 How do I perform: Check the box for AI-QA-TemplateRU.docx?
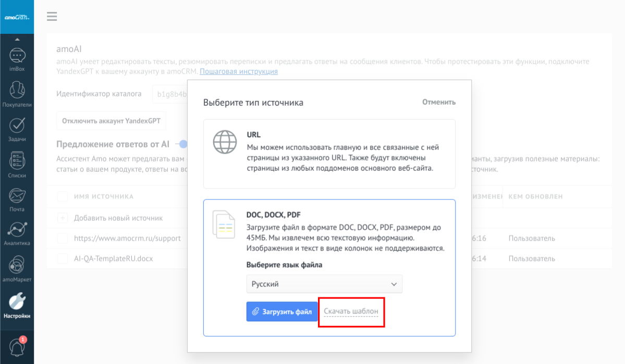pos(63,258)
